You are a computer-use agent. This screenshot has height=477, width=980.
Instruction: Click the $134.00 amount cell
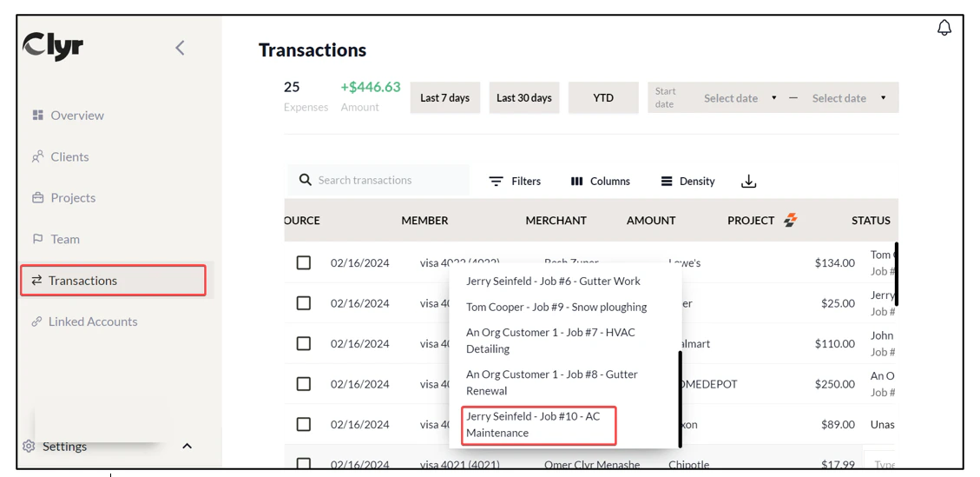834,263
